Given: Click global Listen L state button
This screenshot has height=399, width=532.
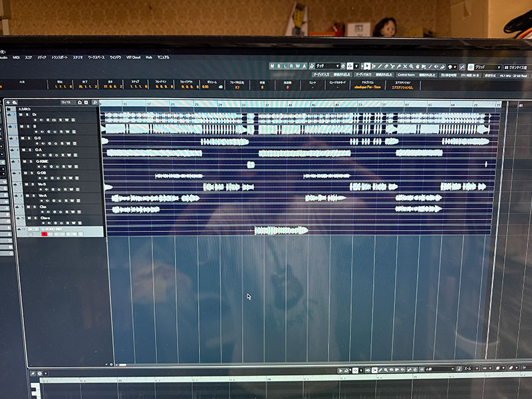Looking at the screenshot, I should (x=285, y=66).
